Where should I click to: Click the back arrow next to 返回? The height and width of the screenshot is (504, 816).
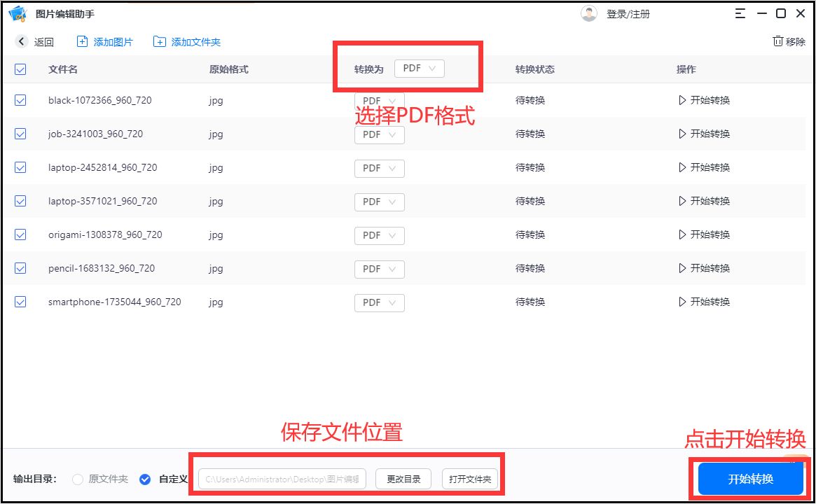[x=21, y=41]
